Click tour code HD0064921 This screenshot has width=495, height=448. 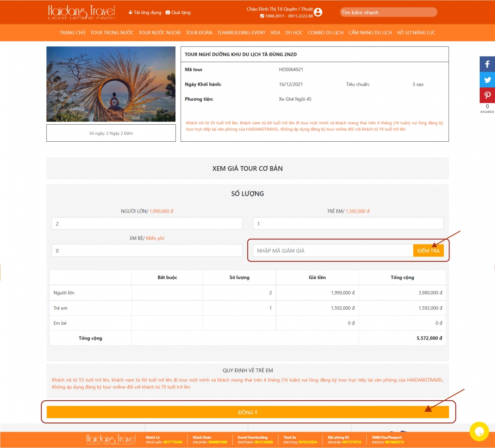tap(291, 70)
